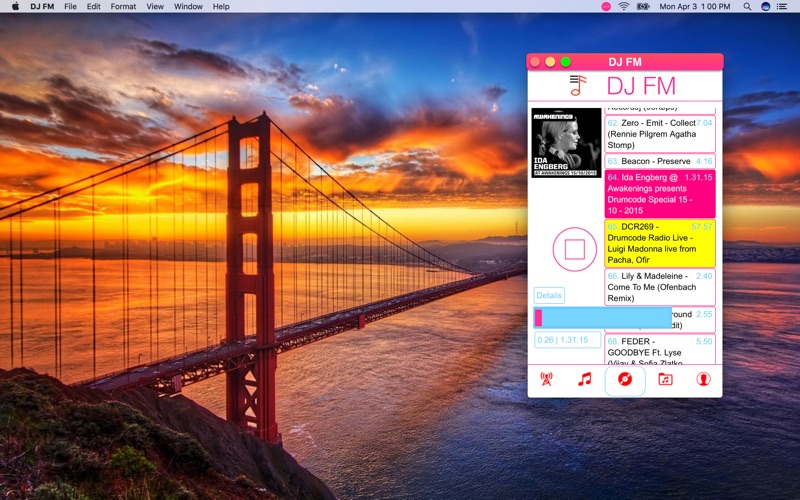800x500 pixels.
Task: Select track 66 Lily & Madeleine
Action: 660,287
